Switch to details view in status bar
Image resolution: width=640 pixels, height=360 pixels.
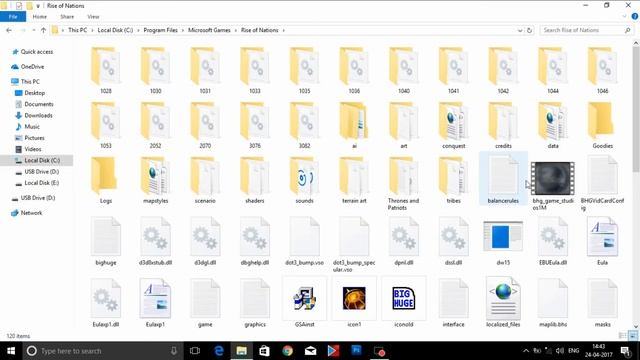pyautogui.click(x=622, y=336)
